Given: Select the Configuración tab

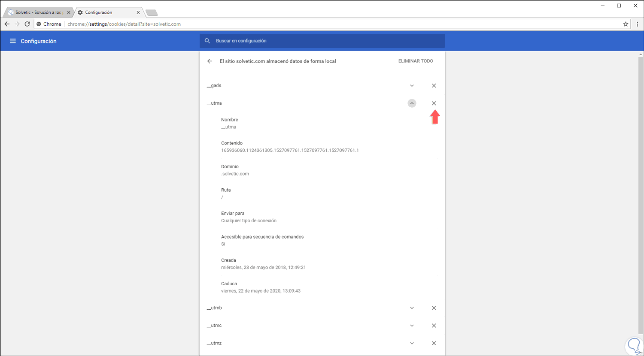Looking at the screenshot, I should 109,12.
